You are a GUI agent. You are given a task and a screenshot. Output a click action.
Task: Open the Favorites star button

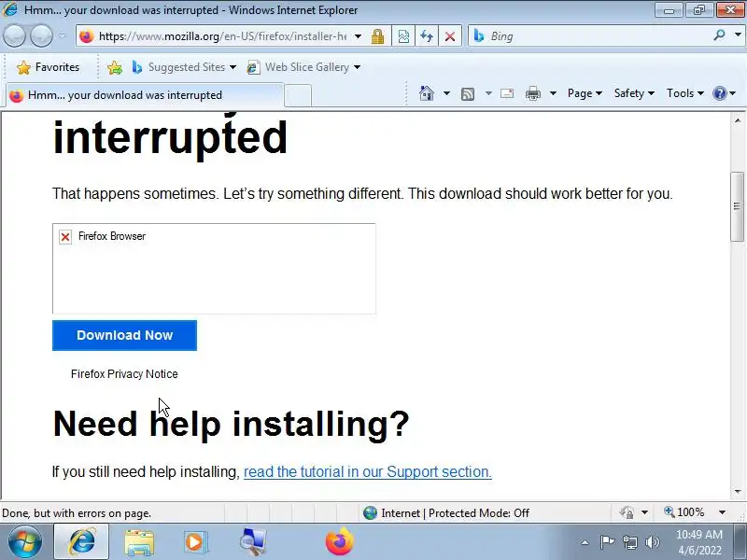[48, 67]
